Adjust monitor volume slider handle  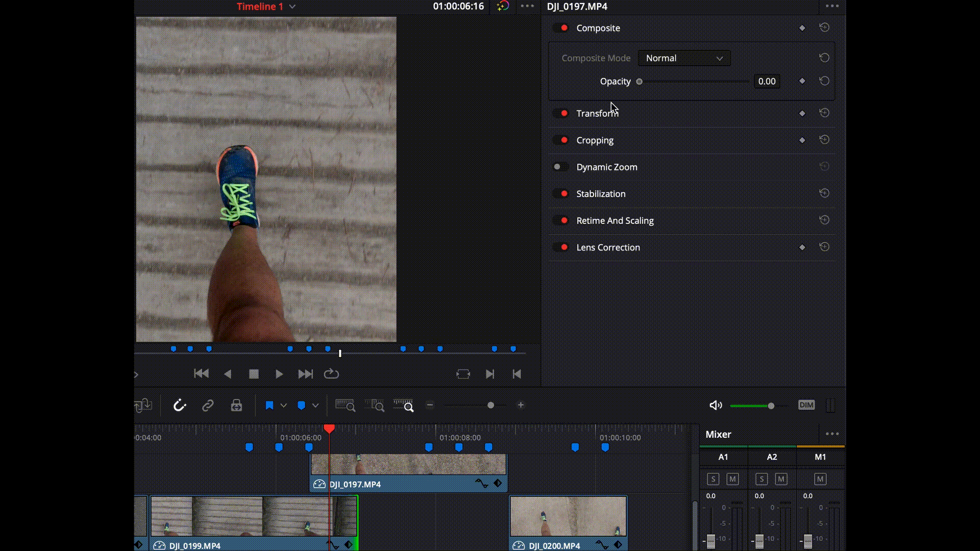coord(771,406)
